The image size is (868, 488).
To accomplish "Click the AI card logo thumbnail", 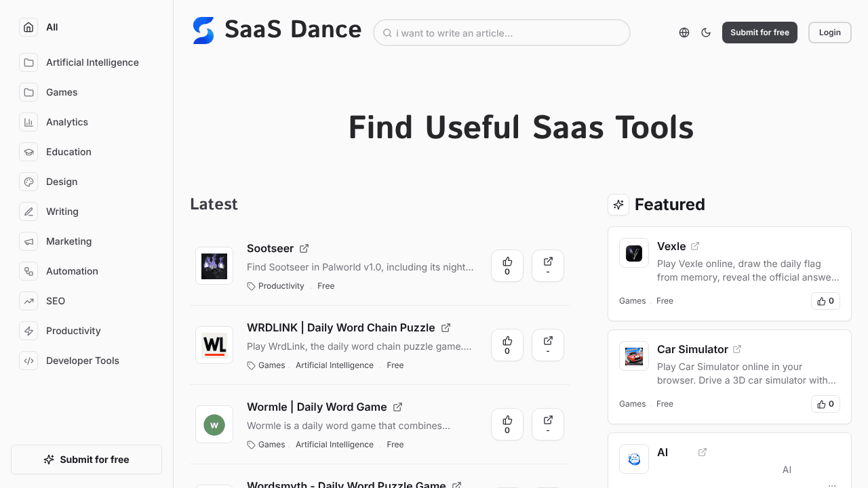I will click(x=634, y=459).
